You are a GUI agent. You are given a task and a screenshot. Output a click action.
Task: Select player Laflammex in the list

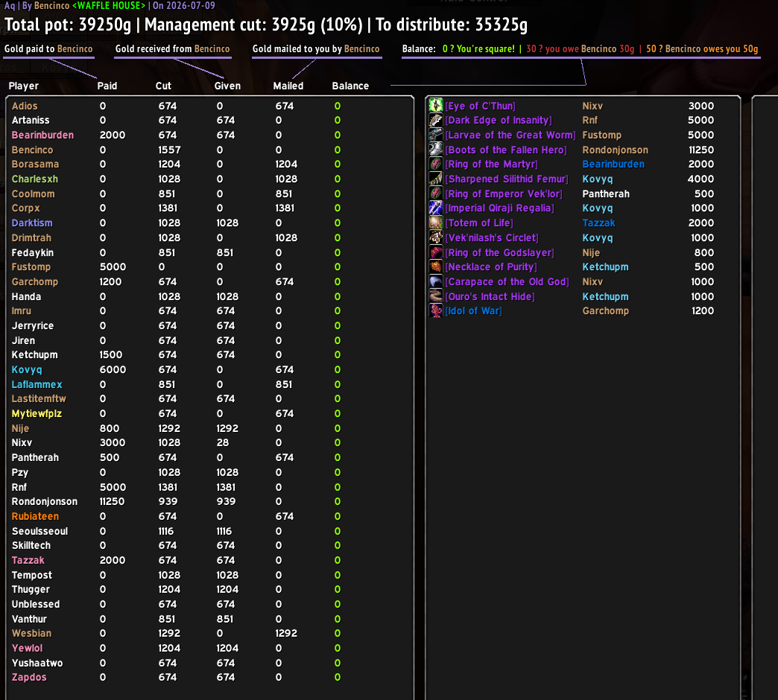point(37,384)
